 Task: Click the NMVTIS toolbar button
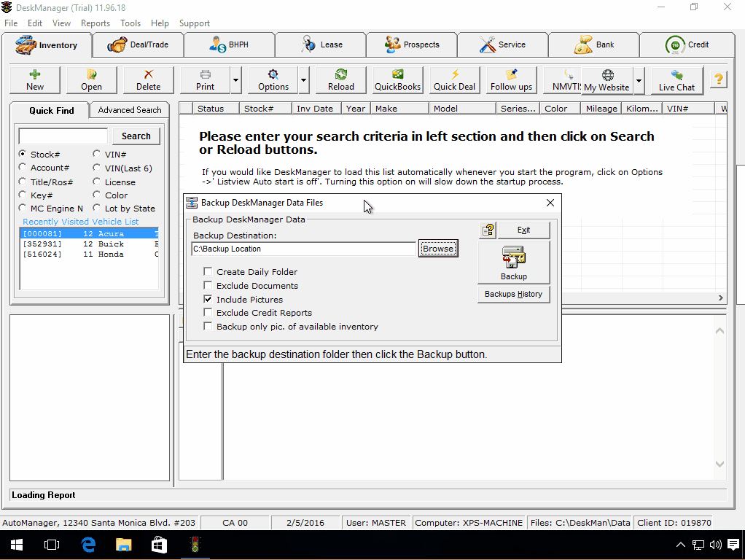point(563,80)
